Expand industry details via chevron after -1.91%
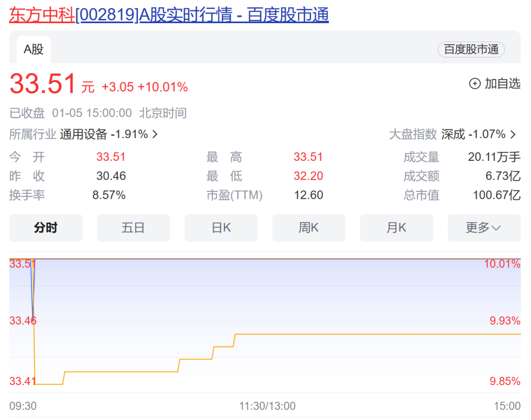The width and height of the screenshot is (531, 420). (155, 134)
